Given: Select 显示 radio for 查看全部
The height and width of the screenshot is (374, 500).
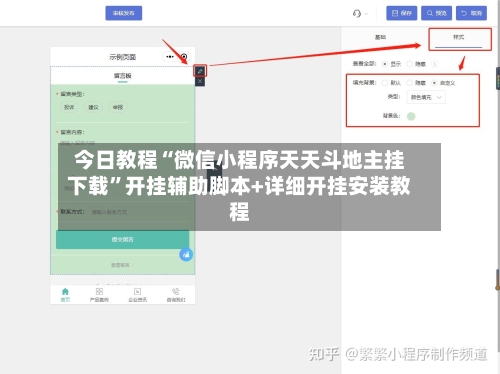Looking at the screenshot, I should [385, 64].
